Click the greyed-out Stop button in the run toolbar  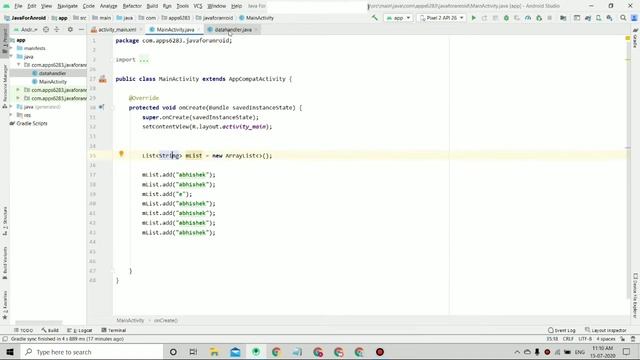coord(550,18)
